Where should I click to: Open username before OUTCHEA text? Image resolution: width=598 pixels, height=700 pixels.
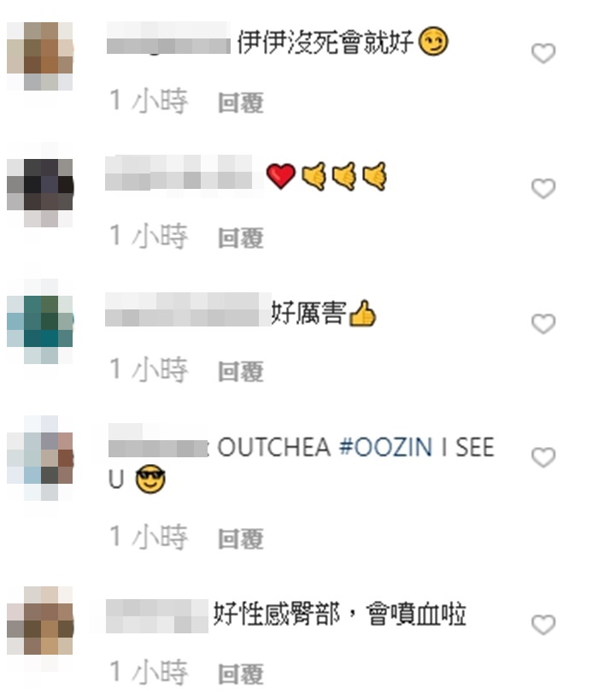[x=158, y=442]
